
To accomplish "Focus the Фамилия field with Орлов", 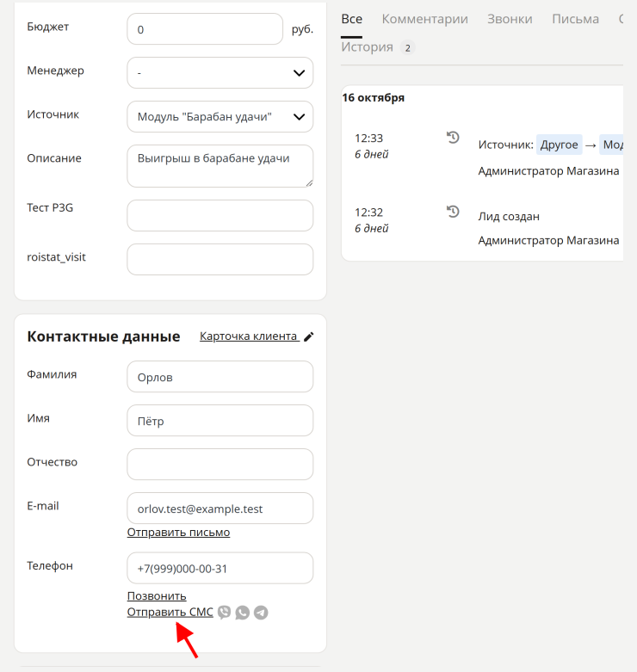I will pos(220,377).
